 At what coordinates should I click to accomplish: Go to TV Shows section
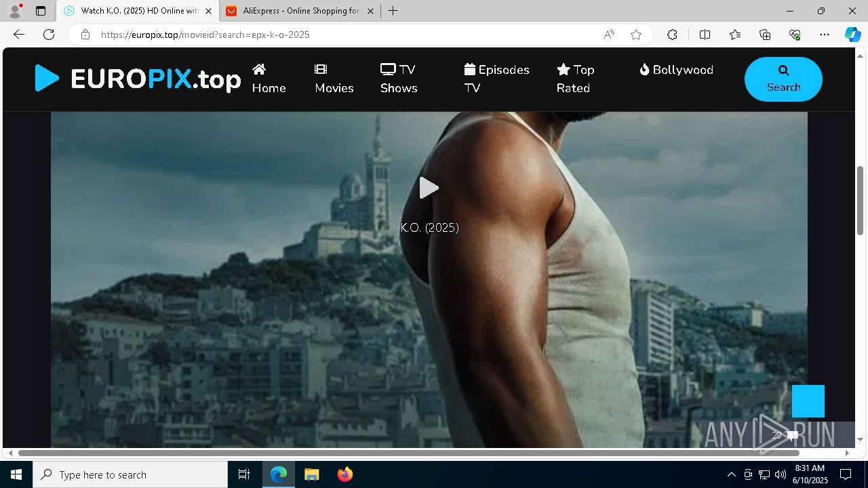click(398, 79)
